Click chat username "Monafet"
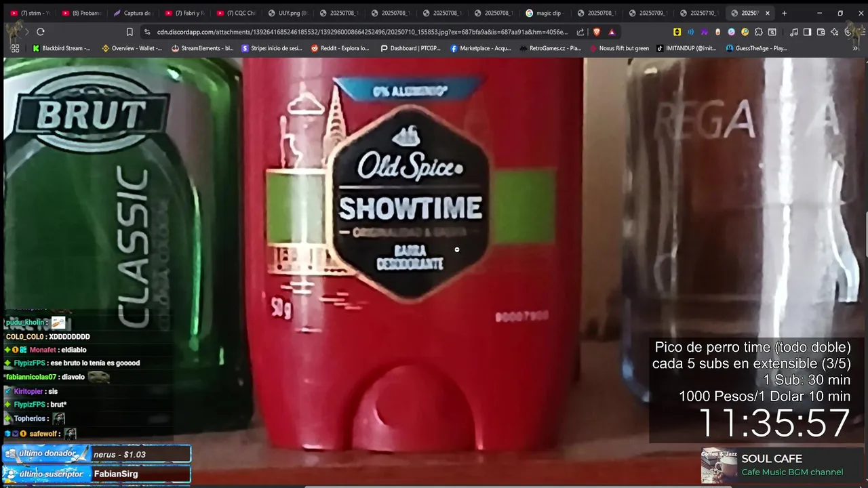Viewport: 868px width, 488px height. coord(43,350)
